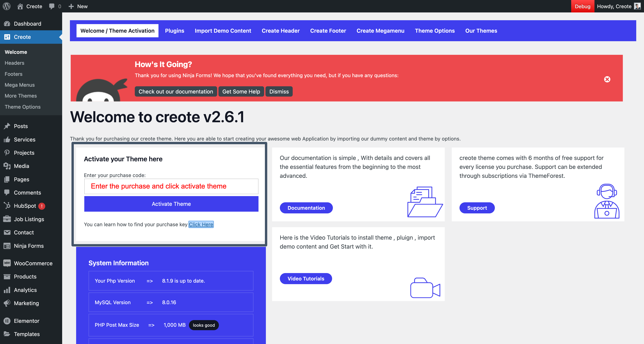Click the Products archive box icon
The height and width of the screenshot is (344, 644).
point(7,277)
